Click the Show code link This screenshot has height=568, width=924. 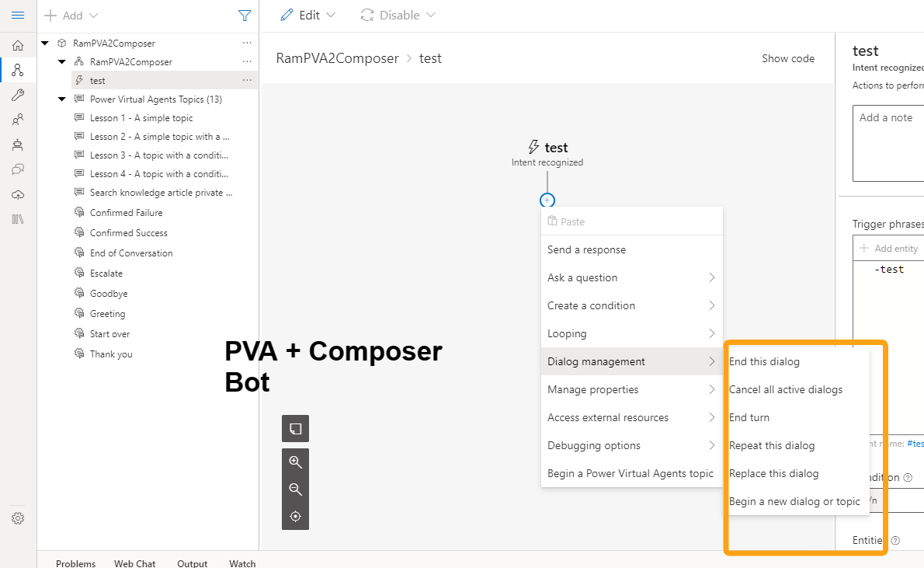788,57
